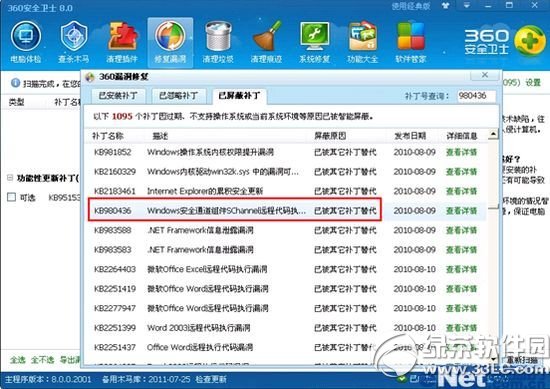
Task: Open the 清理插件 plugin cleanup icon
Action: [x=122, y=41]
